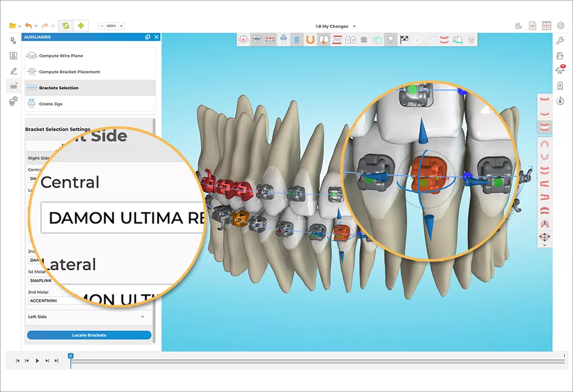This screenshot has width=573, height=392.
Task: Toggle the skull visibility icon in toolbar
Action: [471, 40]
